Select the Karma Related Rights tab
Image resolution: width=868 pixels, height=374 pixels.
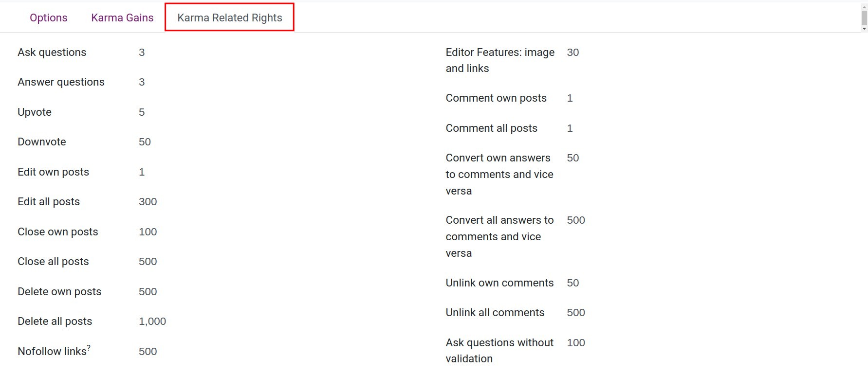pos(229,18)
